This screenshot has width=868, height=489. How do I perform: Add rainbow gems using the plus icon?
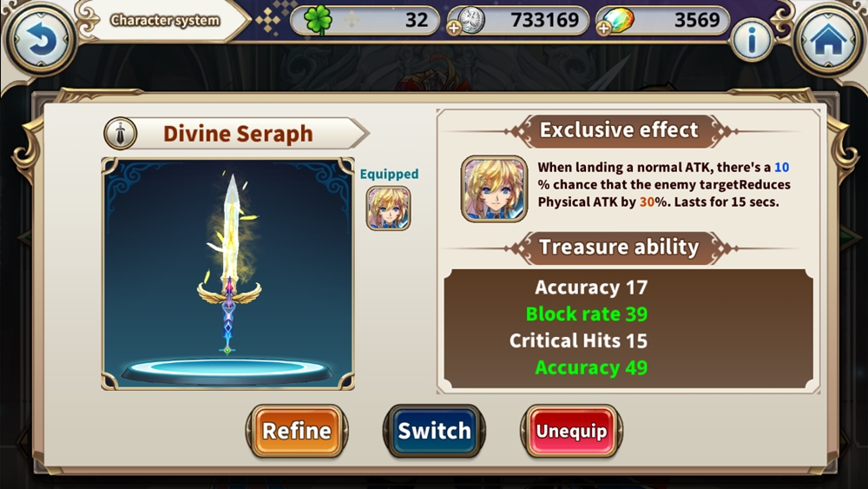point(603,29)
